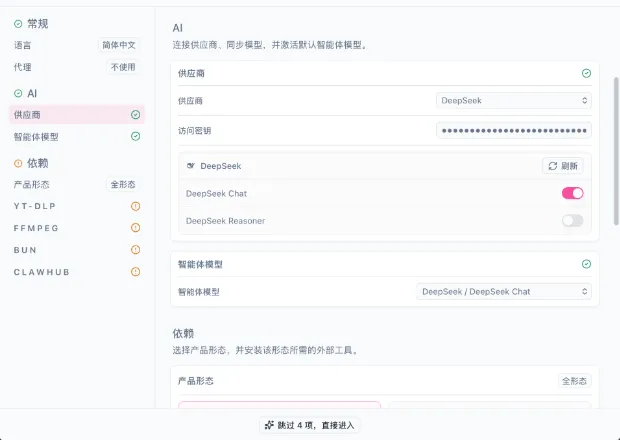Click the warning icon next to CLAWHUB

tap(136, 272)
